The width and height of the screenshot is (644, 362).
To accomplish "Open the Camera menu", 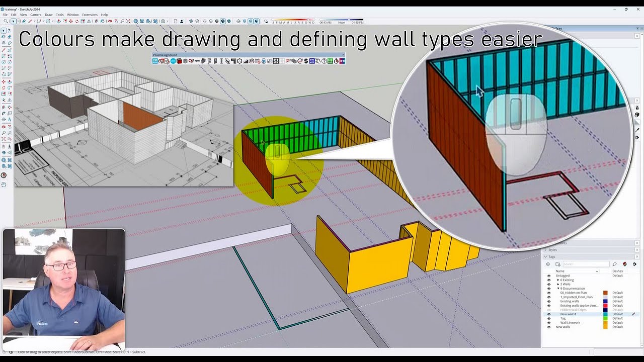I will pyautogui.click(x=36, y=15).
